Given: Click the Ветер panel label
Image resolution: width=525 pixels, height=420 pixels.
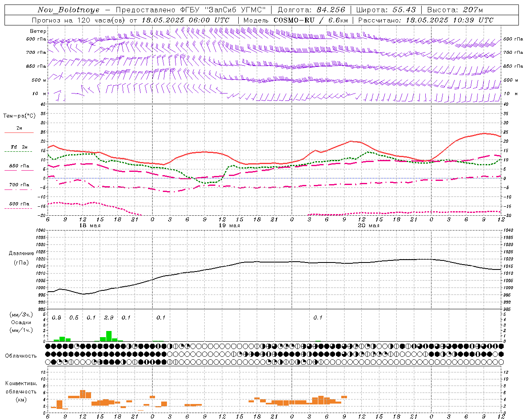Looking at the screenshot, I should coord(38,31).
